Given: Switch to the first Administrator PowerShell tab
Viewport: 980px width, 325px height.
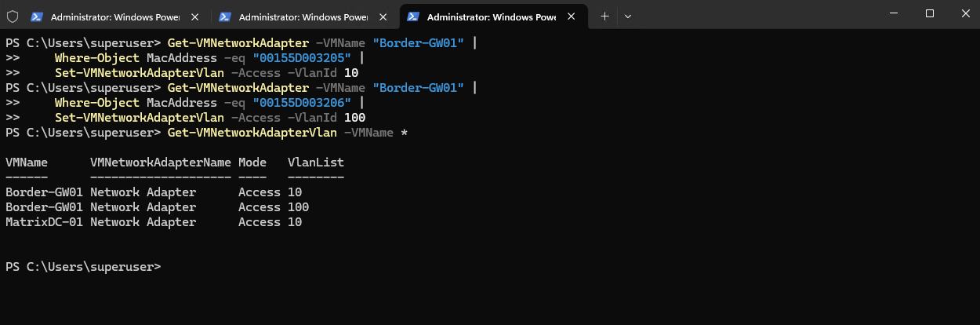Looking at the screenshot, I should point(118,16).
